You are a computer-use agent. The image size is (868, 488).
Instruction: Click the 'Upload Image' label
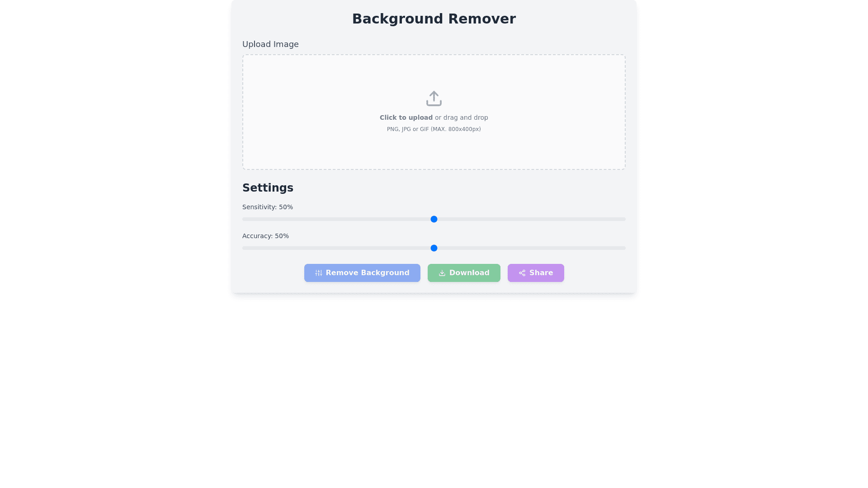click(270, 44)
